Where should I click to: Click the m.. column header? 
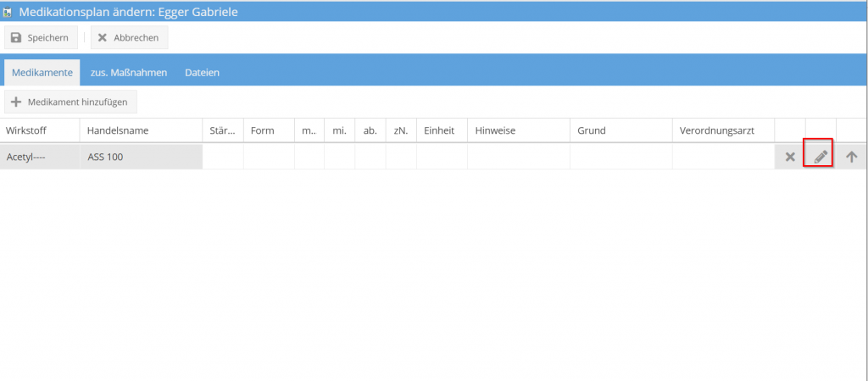pyautogui.click(x=309, y=130)
